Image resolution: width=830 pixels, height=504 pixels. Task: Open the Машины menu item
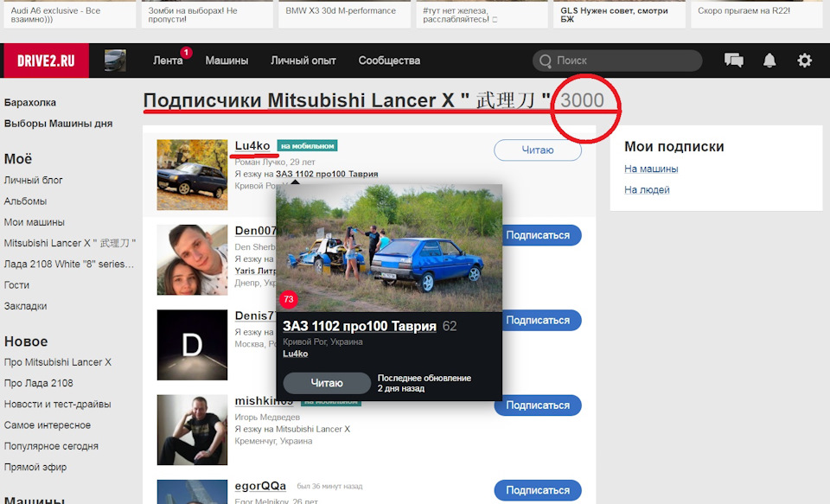point(227,61)
